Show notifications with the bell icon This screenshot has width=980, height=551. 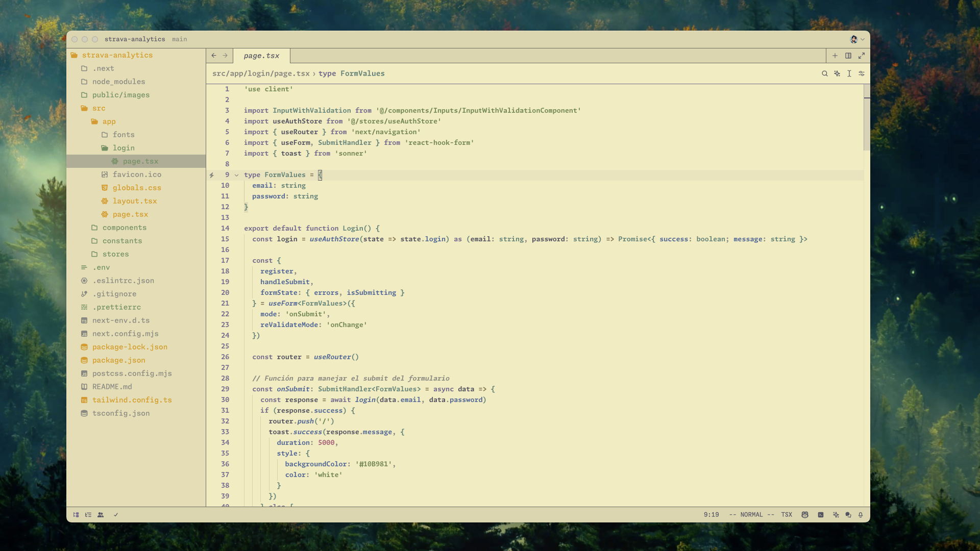tap(861, 515)
